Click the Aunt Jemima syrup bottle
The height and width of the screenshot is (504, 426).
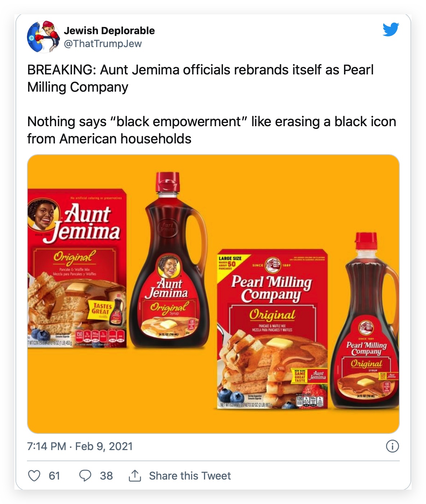(169, 260)
